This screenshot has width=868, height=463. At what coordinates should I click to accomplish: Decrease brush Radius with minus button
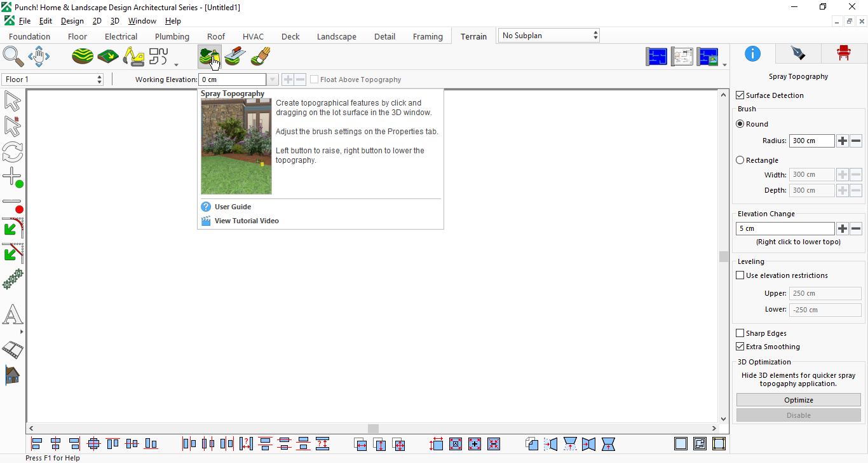(x=856, y=141)
